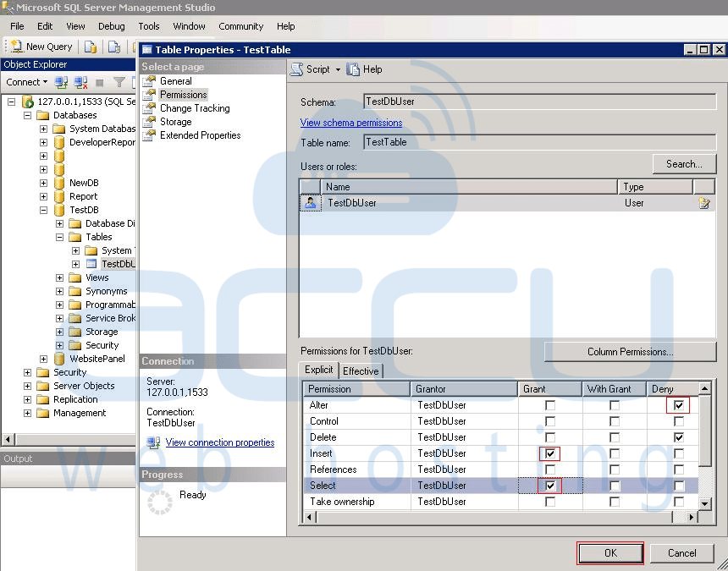Image resolution: width=728 pixels, height=571 pixels.
Task: Collapse the Tables node in Object Explorer
Action: [x=59, y=237]
